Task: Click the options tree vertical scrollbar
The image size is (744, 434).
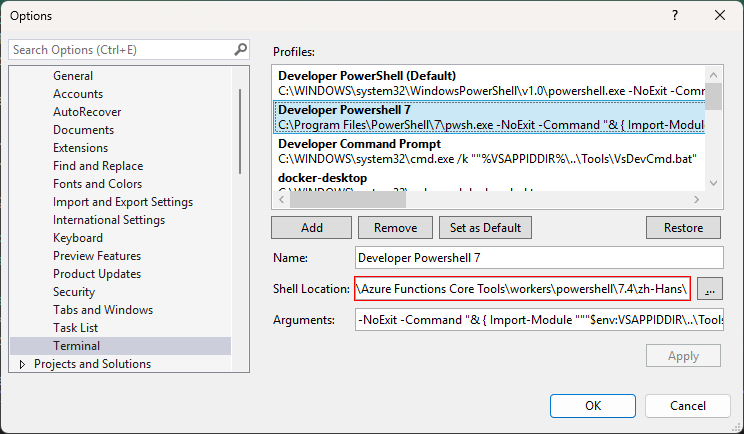Action: (x=240, y=131)
